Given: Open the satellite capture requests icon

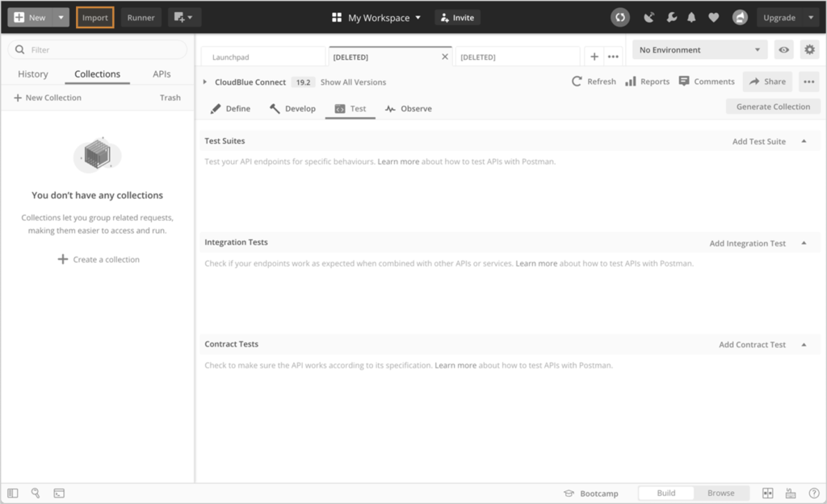Looking at the screenshot, I should pos(649,18).
